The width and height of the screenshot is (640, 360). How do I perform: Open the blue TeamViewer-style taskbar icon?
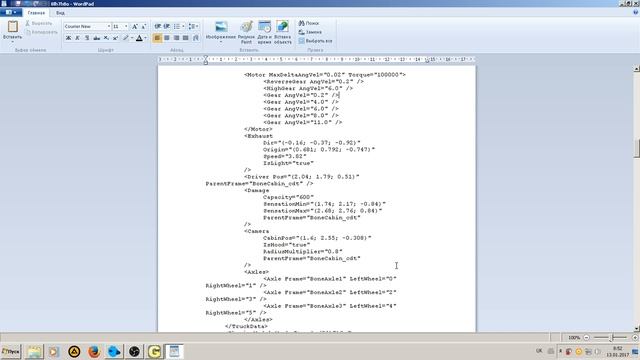[114, 351]
